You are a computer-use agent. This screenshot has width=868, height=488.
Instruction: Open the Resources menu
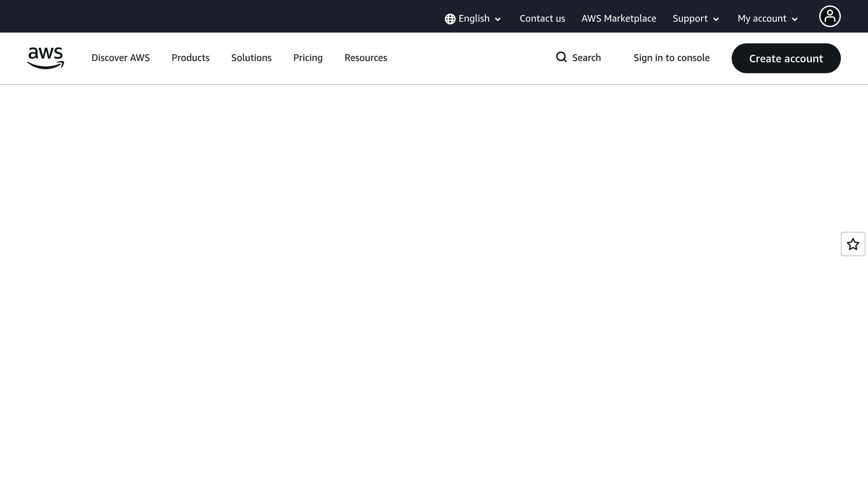click(365, 58)
